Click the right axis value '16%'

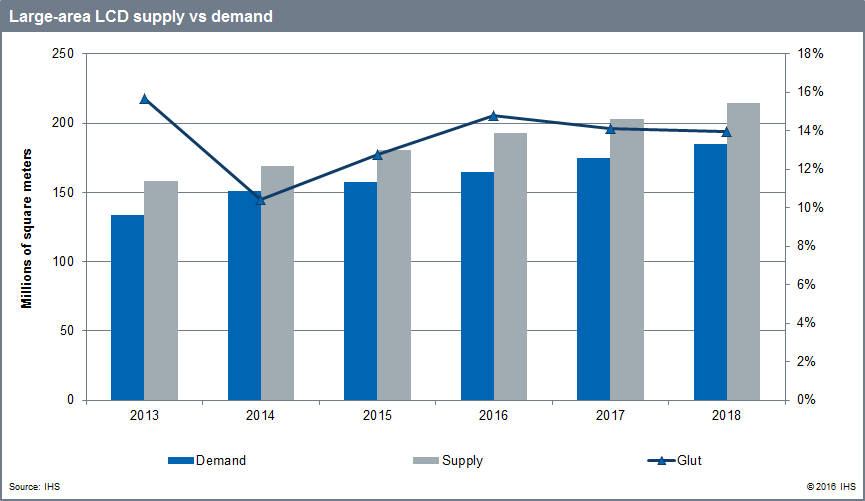tap(810, 92)
